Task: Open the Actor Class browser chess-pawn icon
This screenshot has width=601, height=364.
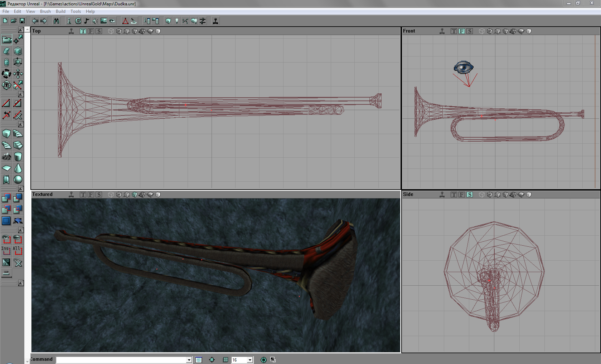Action: tap(69, 21)
